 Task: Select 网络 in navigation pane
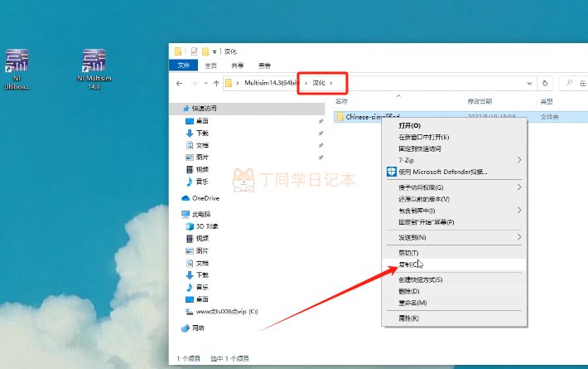pos(199,328)
